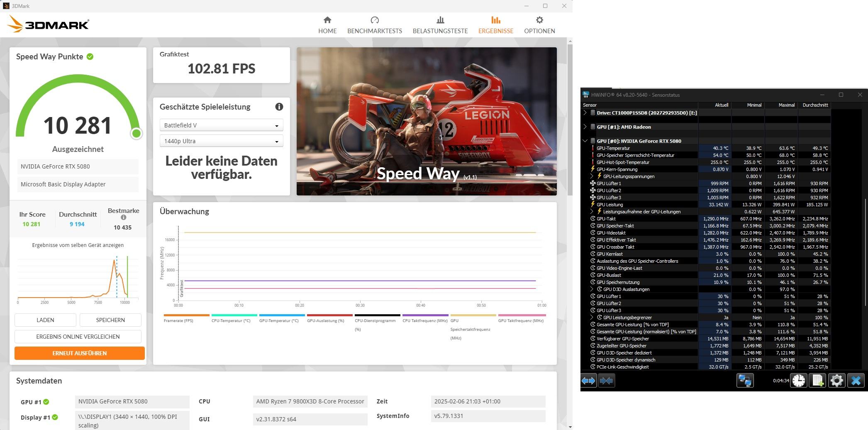Screen dimensions: 868x430
Task: Click the GPU-Temperatur thermometer icon in HWiNFO
Action: pyautogui.click(x=593, y=148)
